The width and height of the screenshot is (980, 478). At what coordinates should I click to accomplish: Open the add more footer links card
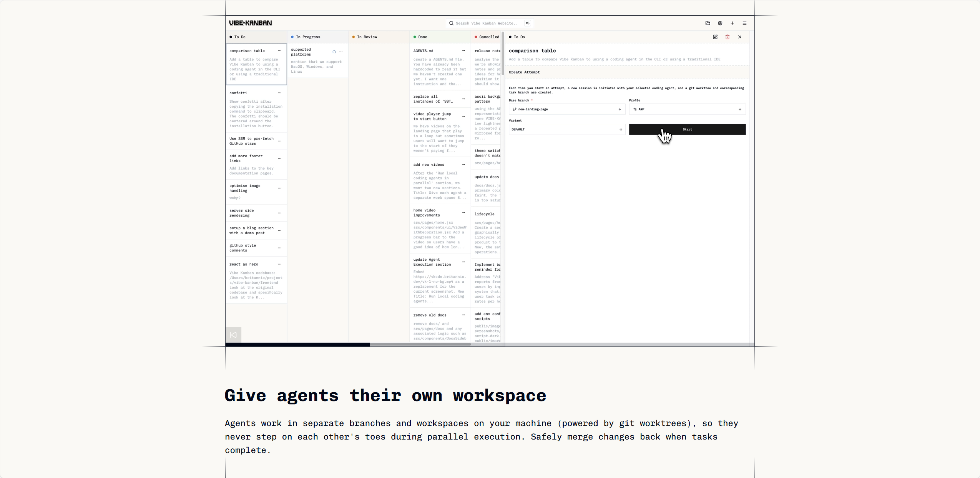tap(256, 165)
